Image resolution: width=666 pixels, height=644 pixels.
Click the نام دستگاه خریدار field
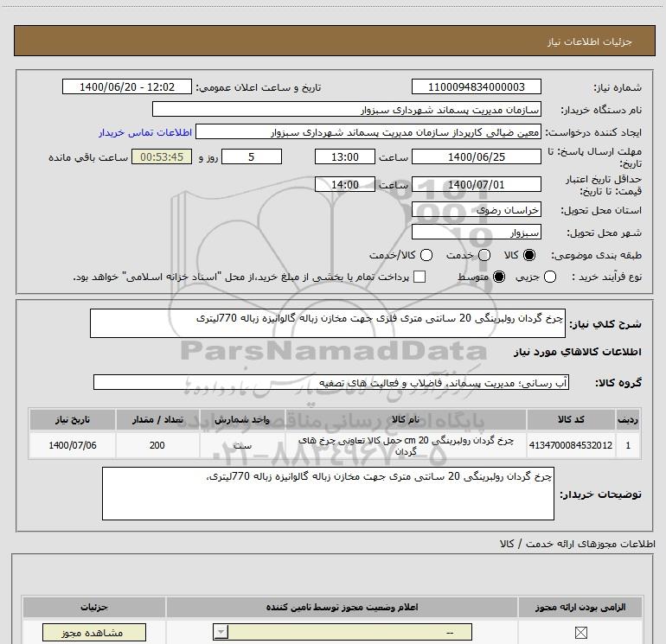tap(347, 110)
